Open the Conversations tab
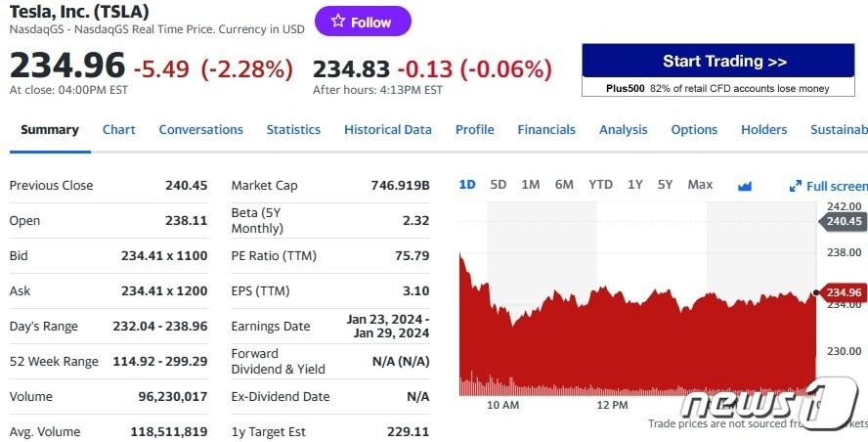Image resolution: width=868 pixels, height=442 pixels. coord(200,130)
